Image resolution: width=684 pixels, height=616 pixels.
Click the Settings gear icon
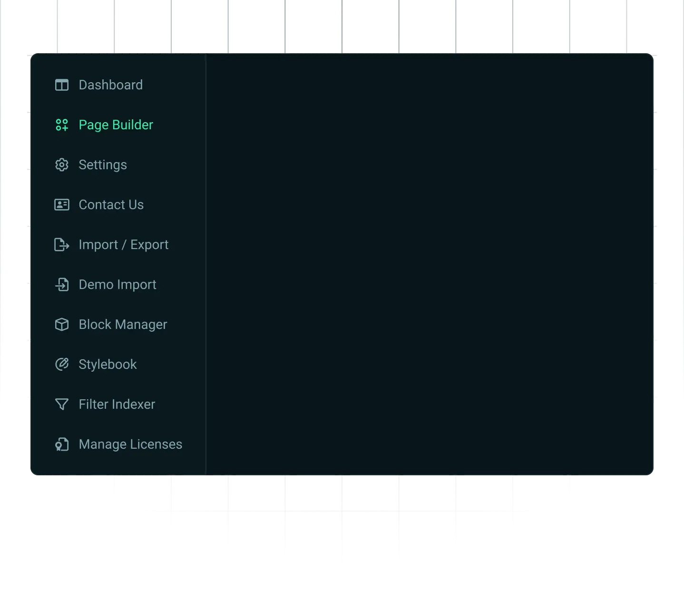[x=62, y=165]
